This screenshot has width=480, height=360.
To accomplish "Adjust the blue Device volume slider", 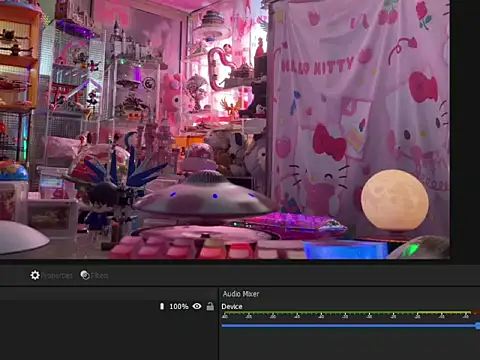I will (x=350, y=325).
